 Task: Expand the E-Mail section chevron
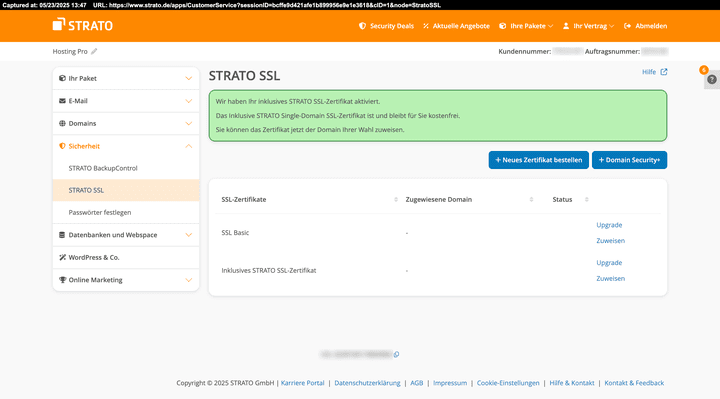point(188,101)
